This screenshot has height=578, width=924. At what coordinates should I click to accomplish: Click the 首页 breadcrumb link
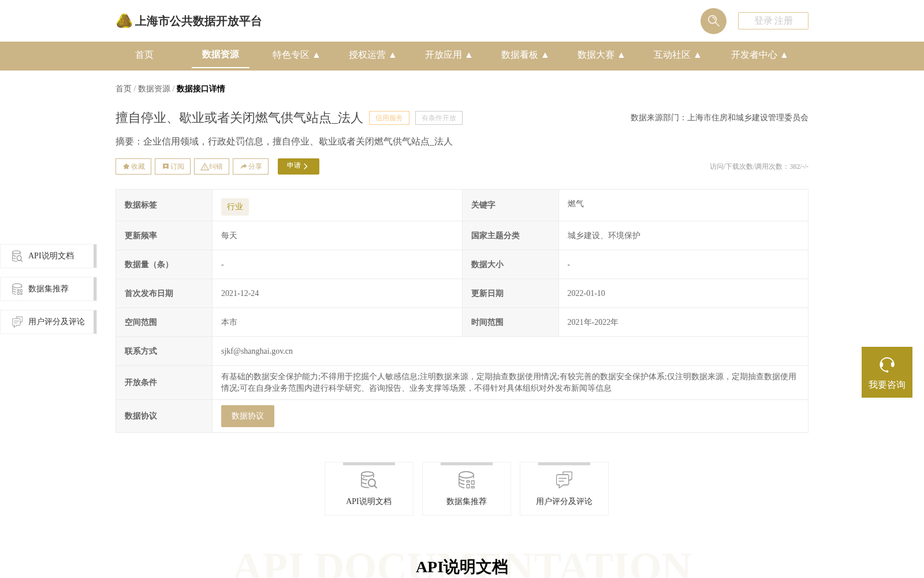point(124,88)
